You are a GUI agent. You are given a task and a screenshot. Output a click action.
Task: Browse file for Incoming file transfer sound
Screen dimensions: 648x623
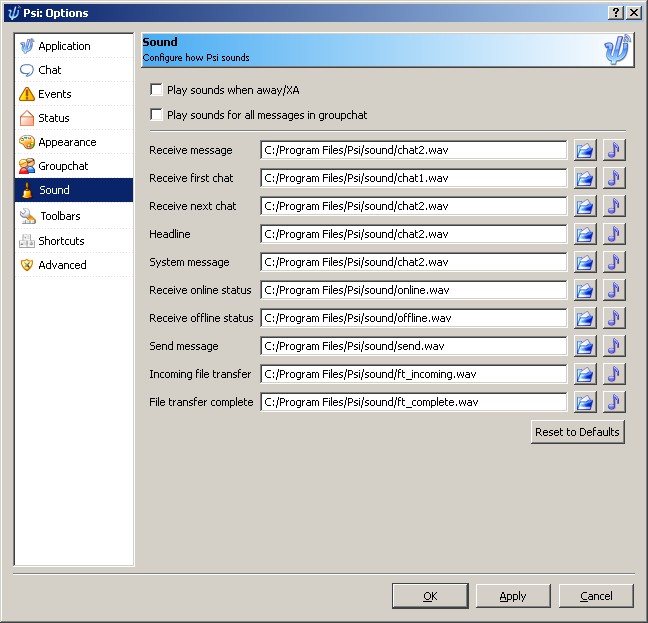[585, 374]
